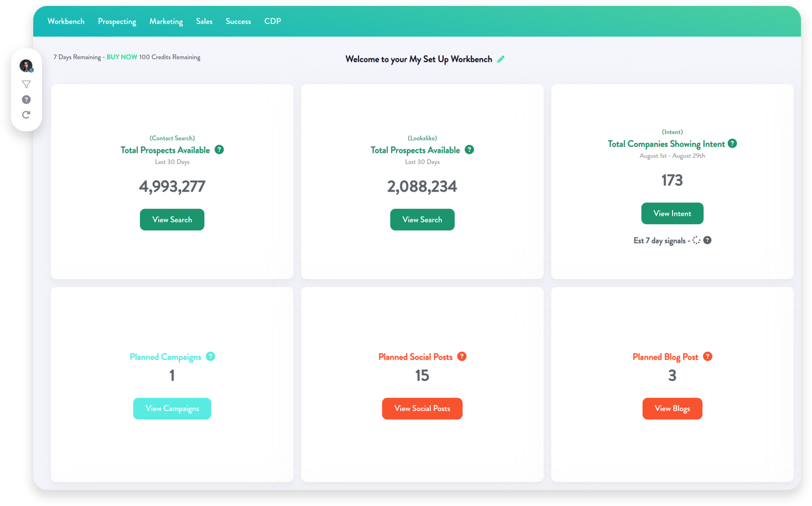812x506 pixels.
Task: Open help tooltip for Est 7 day signals
Action: click(708, 240)
